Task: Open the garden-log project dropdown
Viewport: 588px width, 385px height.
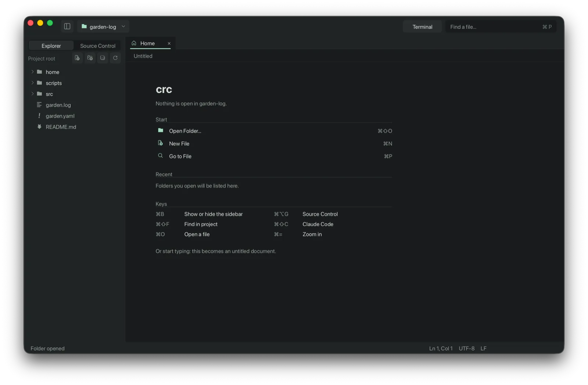Action: (103, 26)
